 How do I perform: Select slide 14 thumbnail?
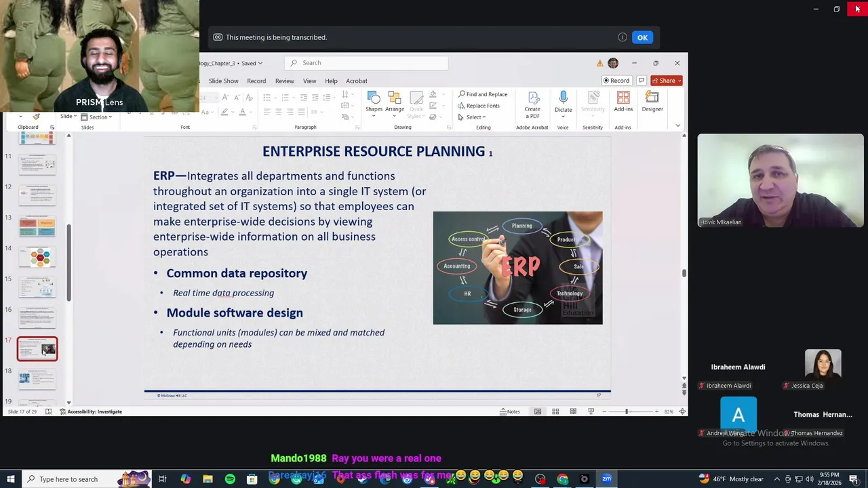pos(37,257)
